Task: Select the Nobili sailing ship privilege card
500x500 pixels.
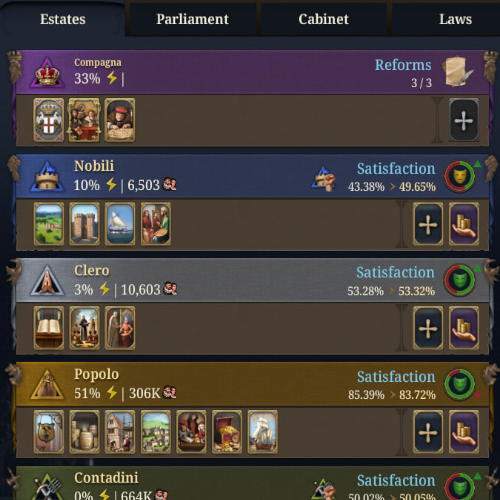Action: click(x=120, y=224)
